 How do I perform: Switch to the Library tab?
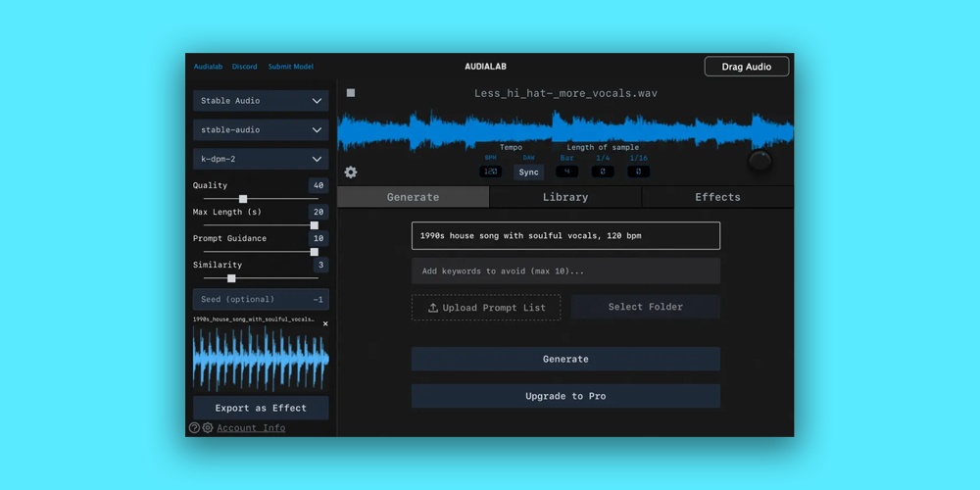pyautogui.click(x=565, y=197)
